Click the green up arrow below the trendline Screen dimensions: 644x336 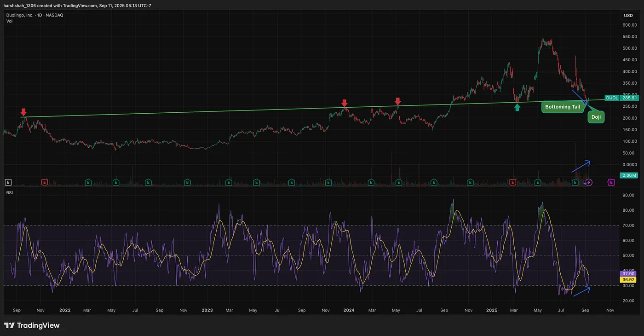tap(517, 108)
